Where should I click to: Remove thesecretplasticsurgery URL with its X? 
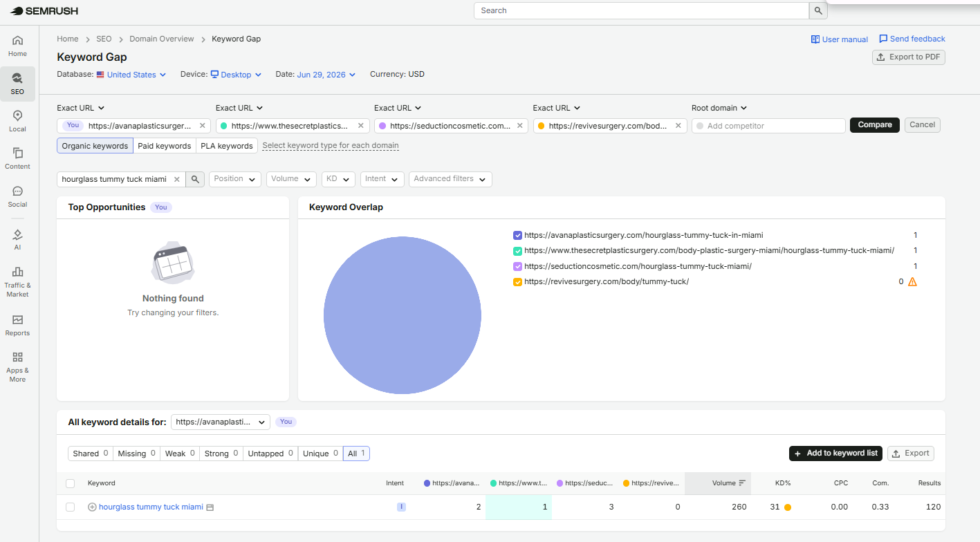[x=361, y=126]
